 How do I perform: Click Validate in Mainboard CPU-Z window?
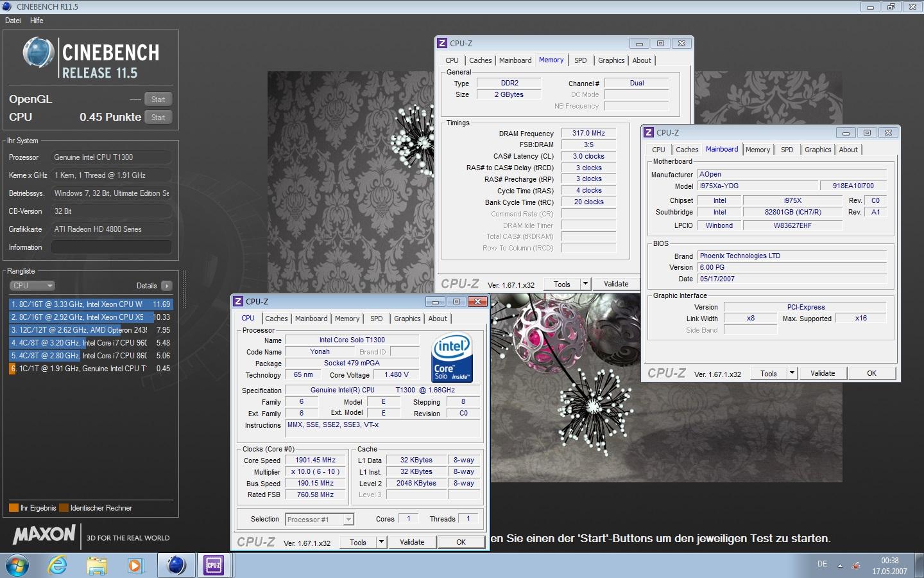(823, 373)
